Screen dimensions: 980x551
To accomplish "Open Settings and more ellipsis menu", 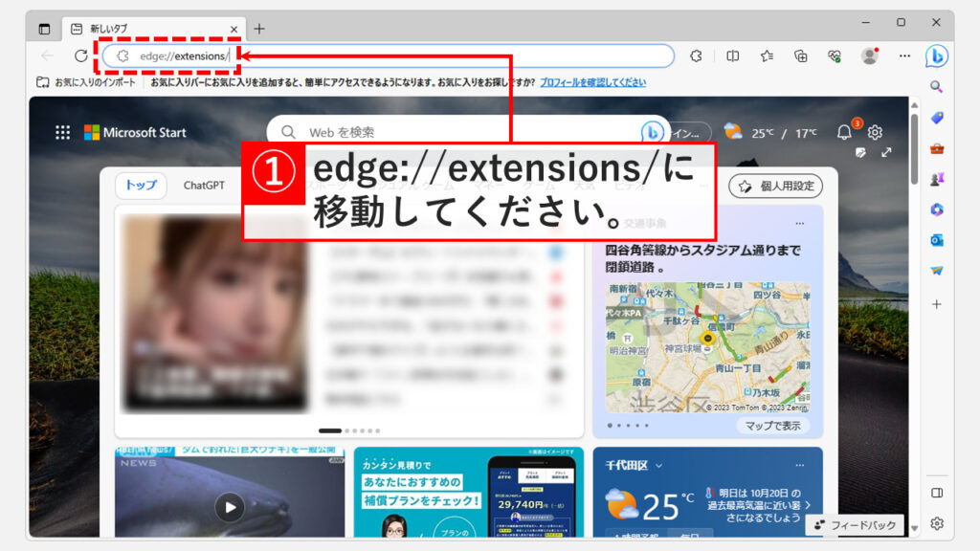I will click(x=904, y=56).
